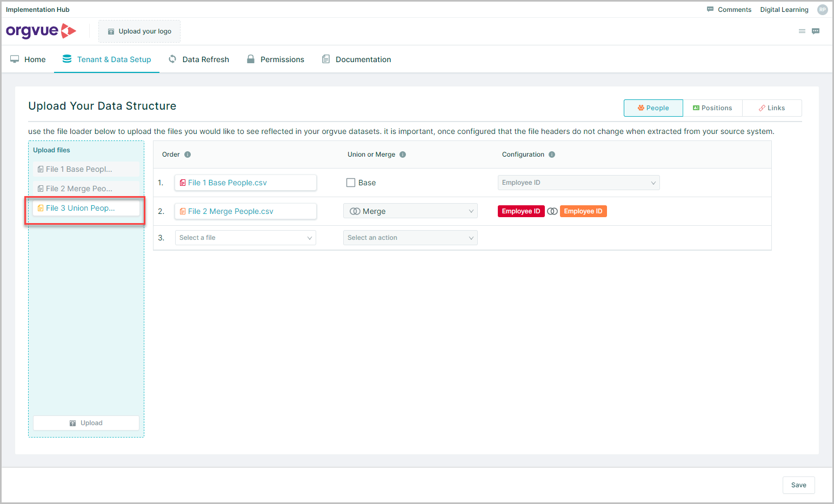Click the yellow file icon of File 3 Union People
This screenshot has height=504, width=834.
pos(41,208)
